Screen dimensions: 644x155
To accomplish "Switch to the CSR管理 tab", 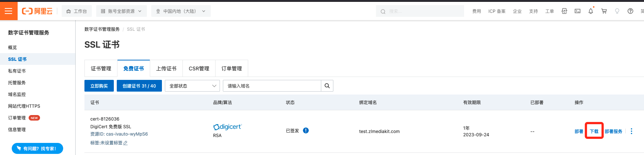I will [x=199, y=69].
